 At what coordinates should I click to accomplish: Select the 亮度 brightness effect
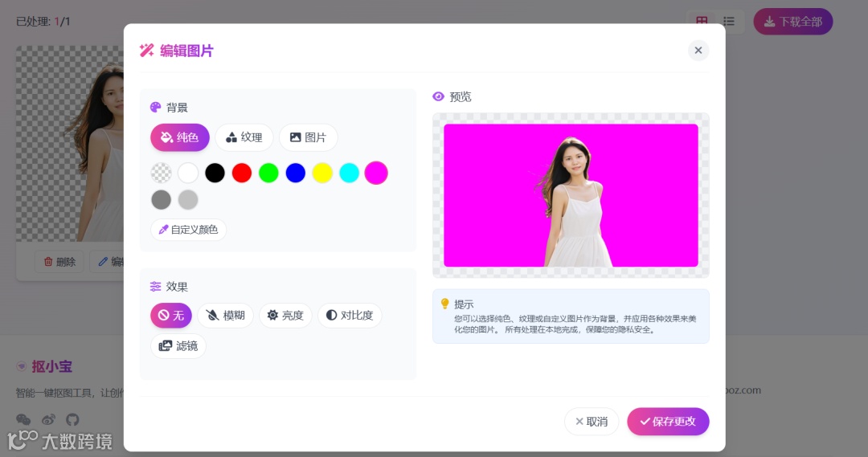click(x=285, y=316)
